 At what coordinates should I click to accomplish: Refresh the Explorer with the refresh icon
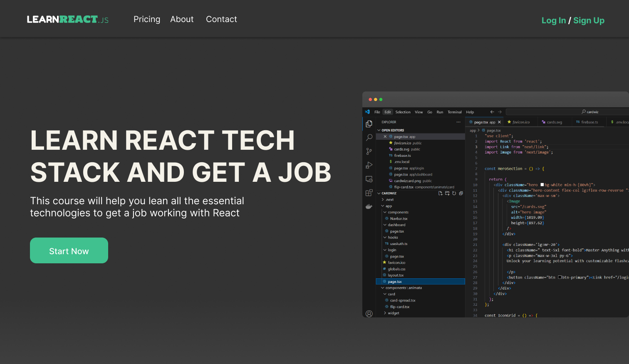[454, 193]
